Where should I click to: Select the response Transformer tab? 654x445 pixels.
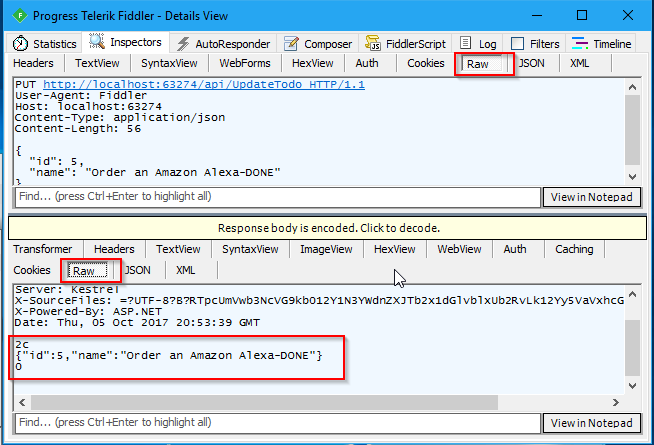click(43, 249)
